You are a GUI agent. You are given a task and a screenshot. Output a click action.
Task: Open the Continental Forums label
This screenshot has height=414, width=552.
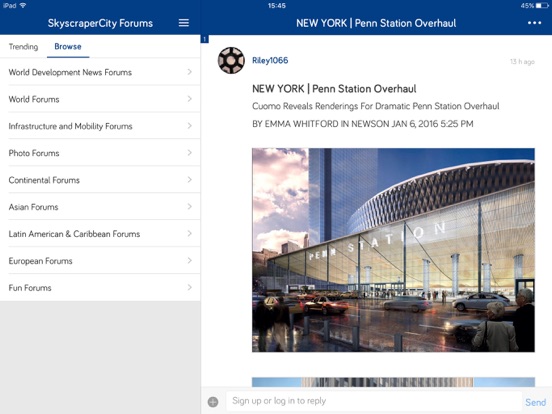(44, 180)
